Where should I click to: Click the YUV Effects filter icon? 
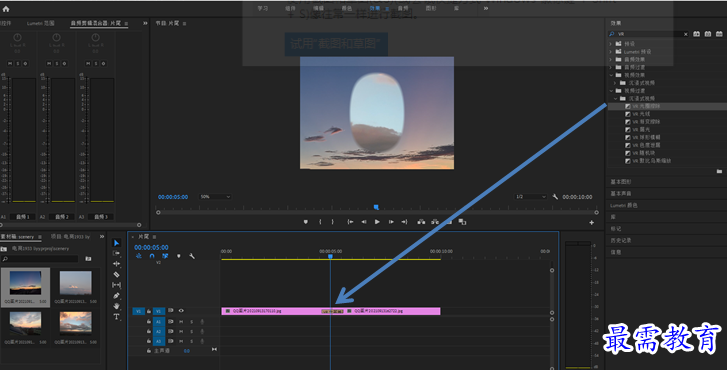pos(719,34)
